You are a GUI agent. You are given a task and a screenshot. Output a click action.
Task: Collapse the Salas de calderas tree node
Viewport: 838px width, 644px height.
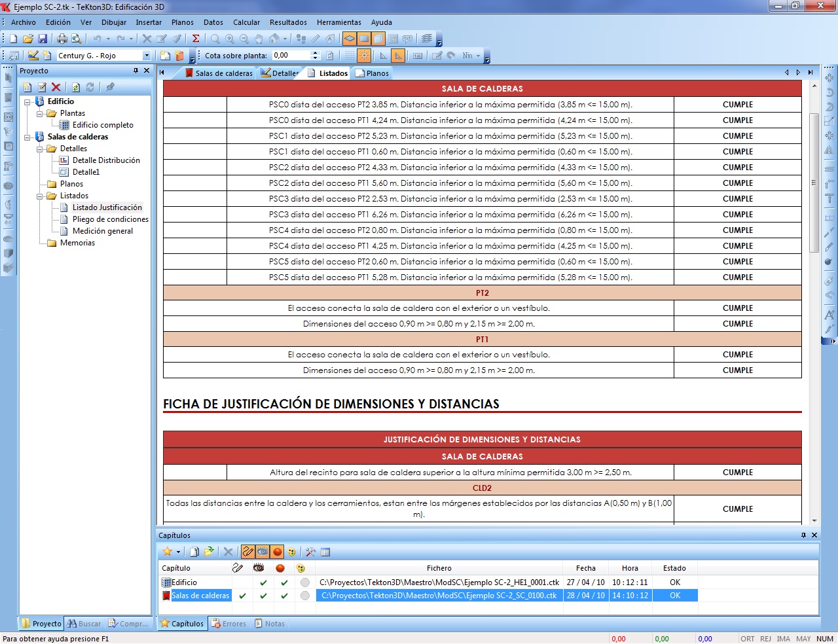[x=27, y=137]
